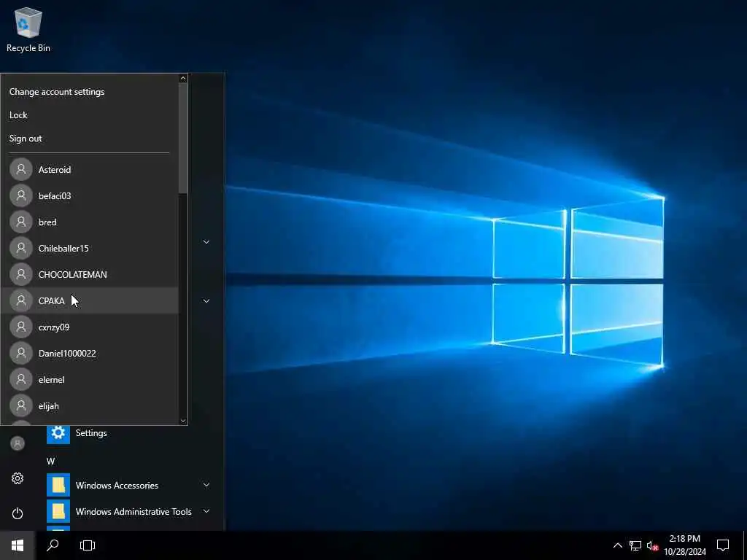This screenshot has height=560, width=747.
Task: Click the account list scrollbar down arrow
Action: point(183,421)
